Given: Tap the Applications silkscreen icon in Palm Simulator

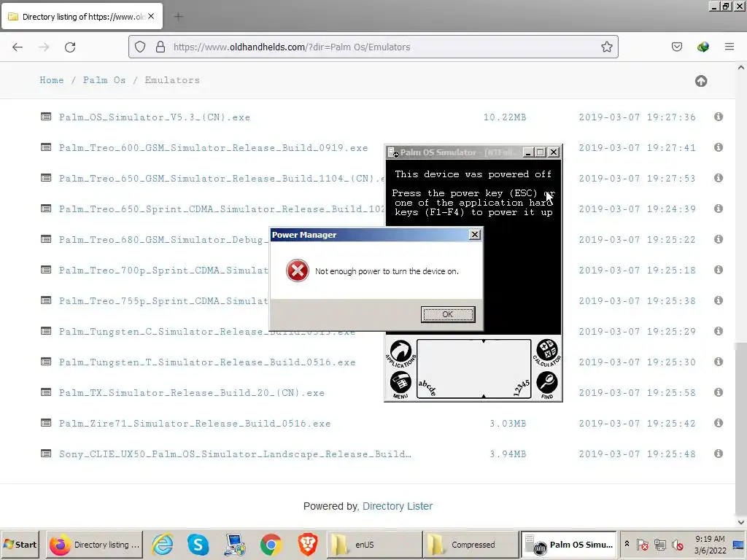Looking at the screenshot, I should pos(400,354).
